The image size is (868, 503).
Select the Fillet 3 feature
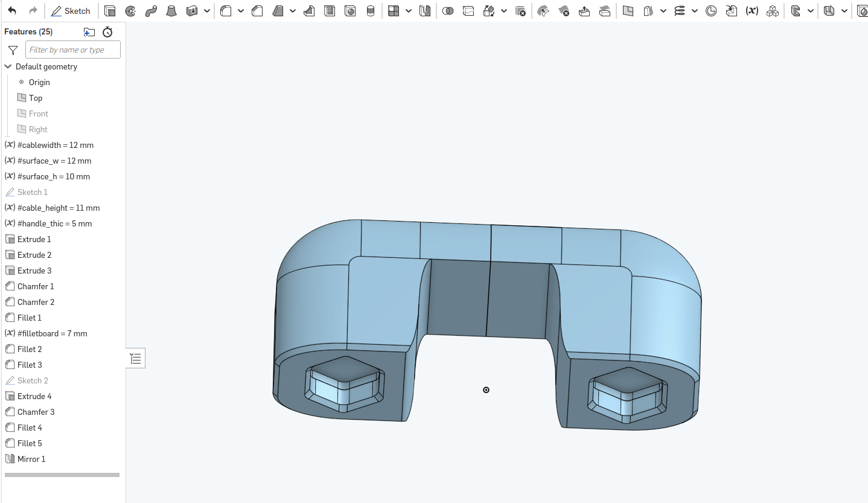pos(30,365)
